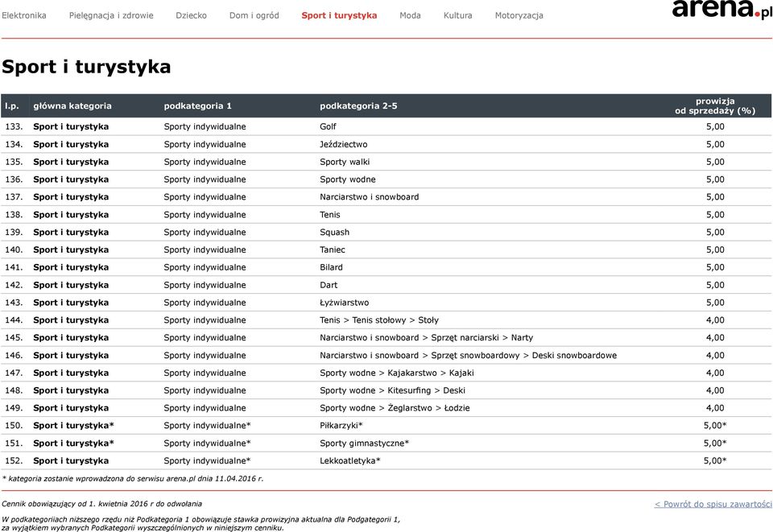Click Sport i turystyka* in row 150
Image resolution: width=773 pixels, height=532 pixels.
click(x=73, y=426)
